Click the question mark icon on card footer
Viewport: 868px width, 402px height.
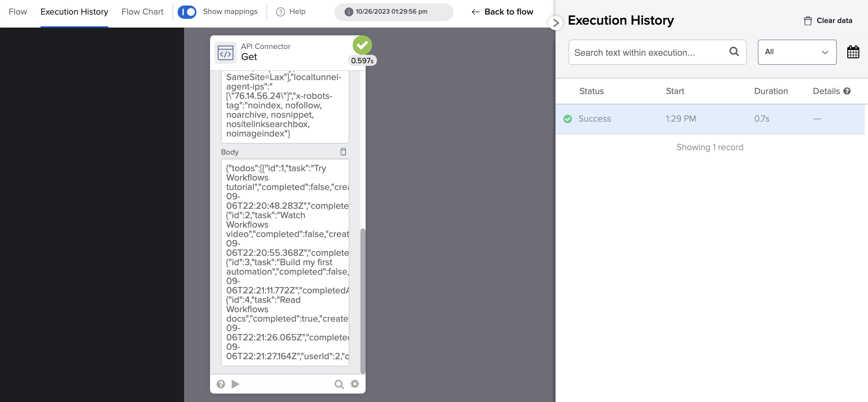(221, 384)
